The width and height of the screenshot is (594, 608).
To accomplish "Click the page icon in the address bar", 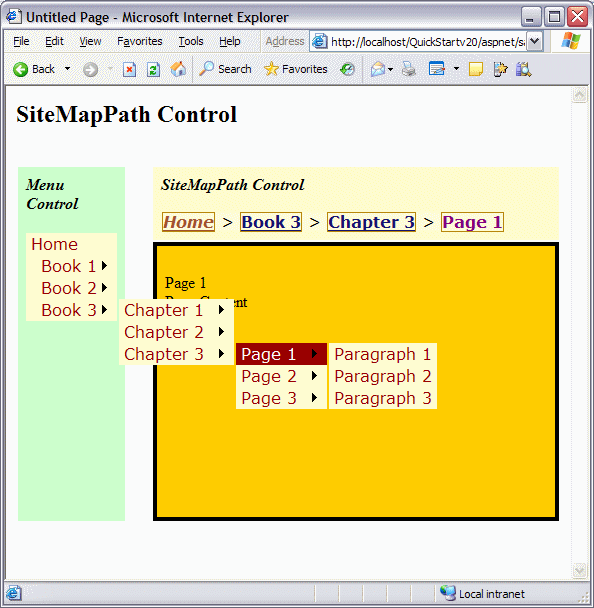I will (319, 41).
